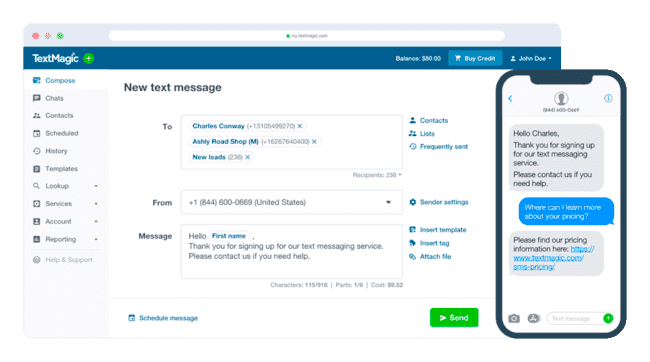Image resolution: width=650 pixels, height=362 pixels.
Task: Click the Insert template icon
Action: tap(412, 230)
